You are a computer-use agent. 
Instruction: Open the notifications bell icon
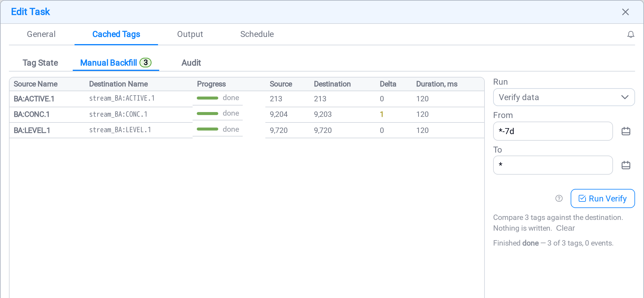631,35
